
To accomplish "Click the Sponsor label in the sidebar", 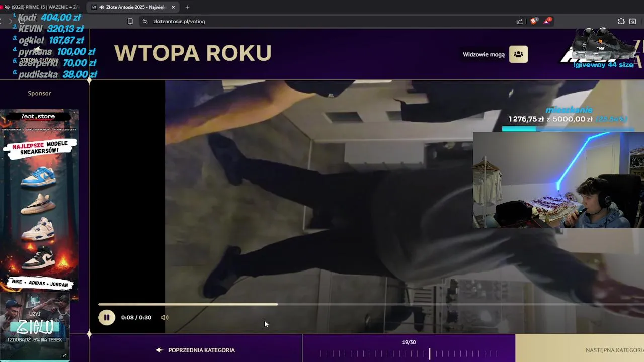I will tap(39, 93).
